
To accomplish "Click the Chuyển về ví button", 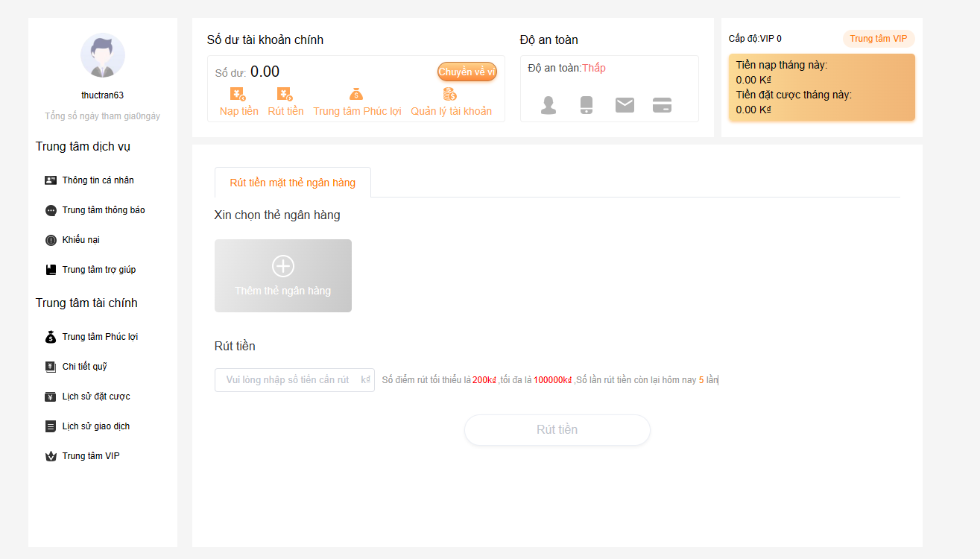I will pos(467,72).
